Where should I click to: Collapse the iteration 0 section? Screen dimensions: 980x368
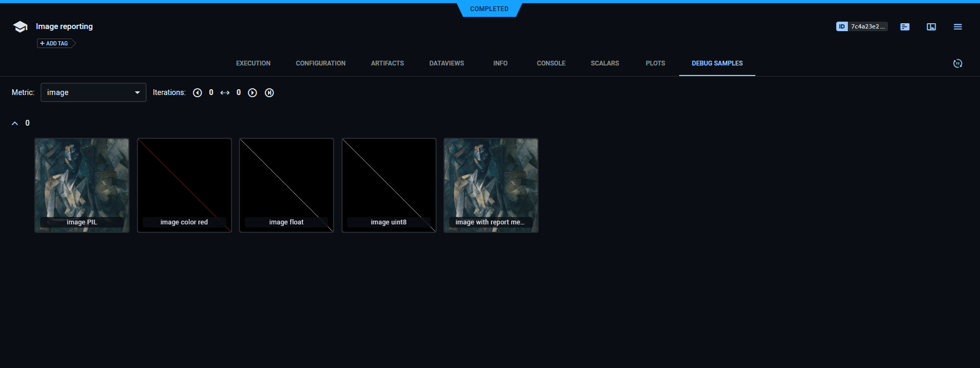coord(15,123)
